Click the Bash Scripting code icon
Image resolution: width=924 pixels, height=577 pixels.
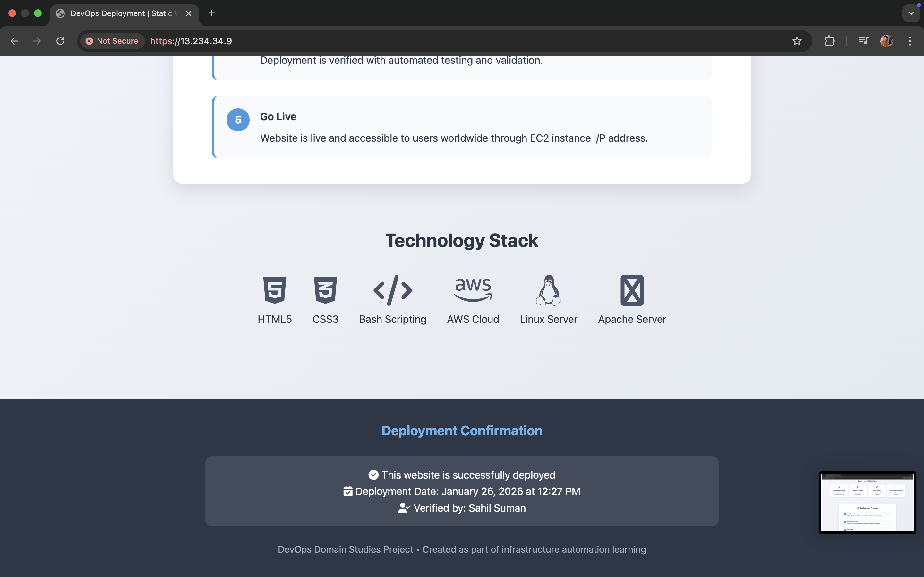pos(392,290)
